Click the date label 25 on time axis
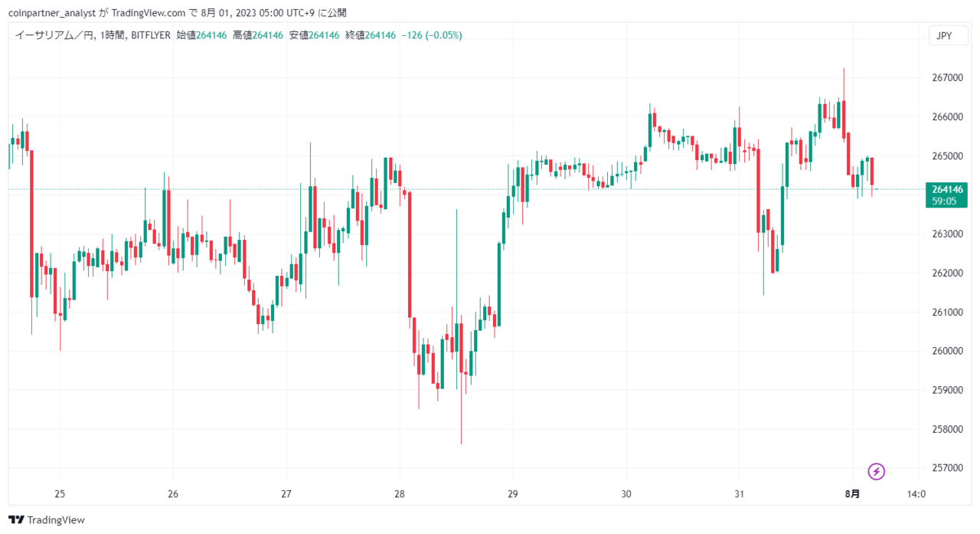Image resolution: width=980 pixels, height=534 pixels. tap(60, 493)
